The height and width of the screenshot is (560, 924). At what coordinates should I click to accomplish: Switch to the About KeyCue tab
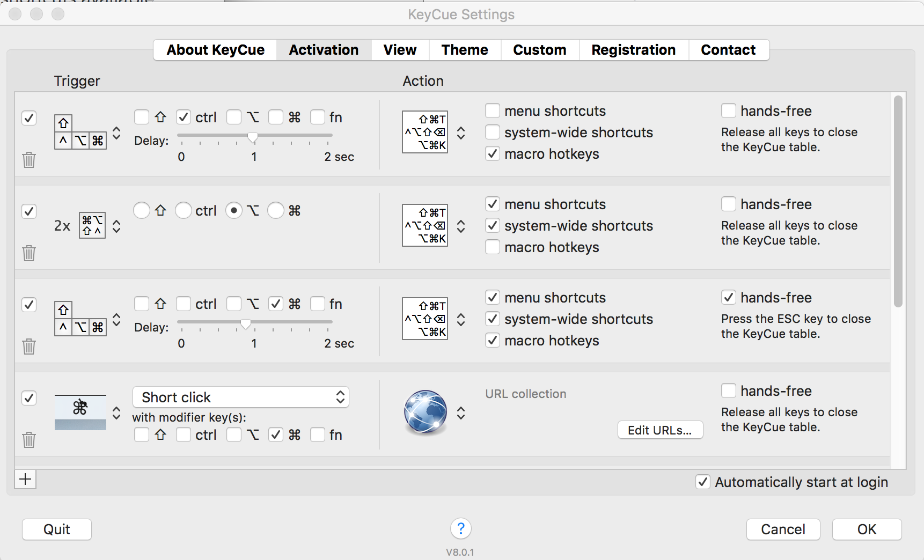coord(215,50)
